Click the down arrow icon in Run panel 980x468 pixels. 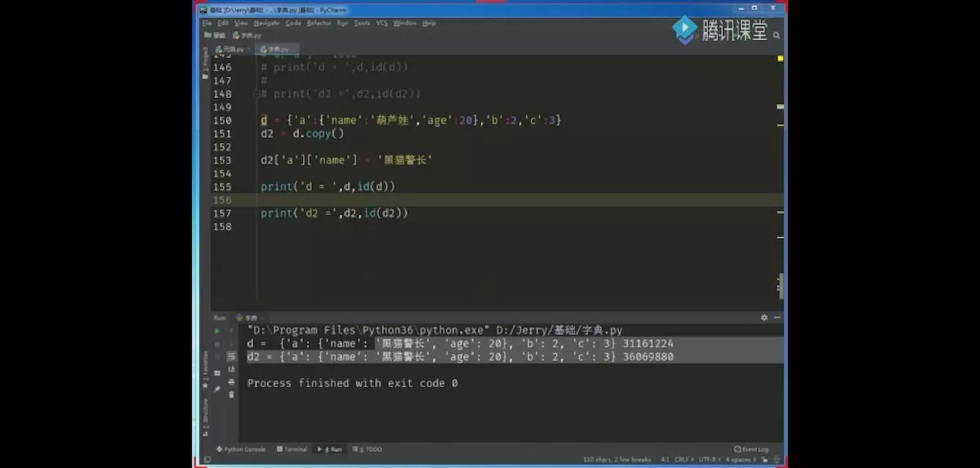click(x=231, y=344)
